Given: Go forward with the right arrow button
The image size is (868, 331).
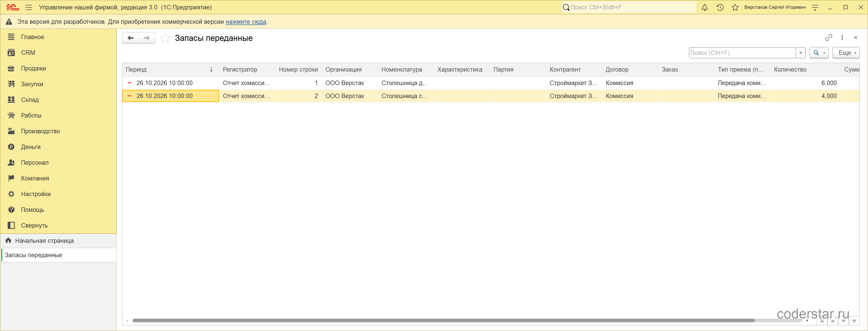Looking at the screenshot, I should [x=147, y=38].
